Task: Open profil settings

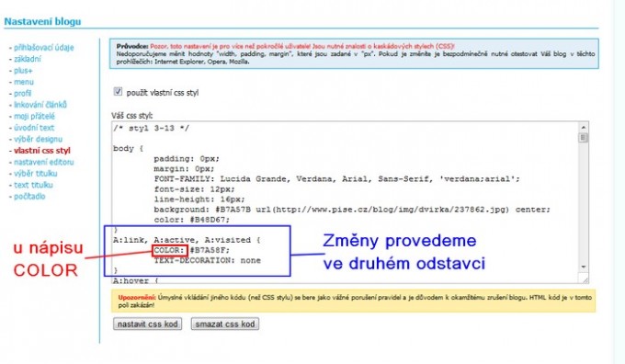Action: [x=23, y=93]
